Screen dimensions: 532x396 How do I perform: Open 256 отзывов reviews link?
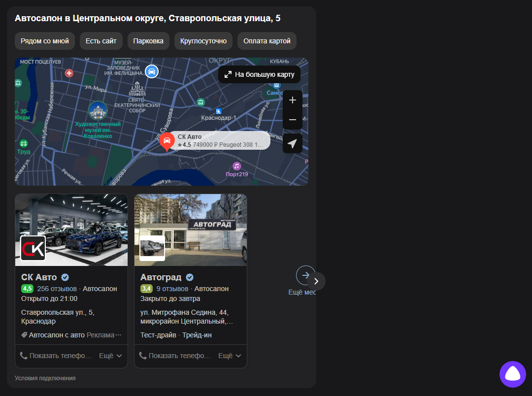57,289
